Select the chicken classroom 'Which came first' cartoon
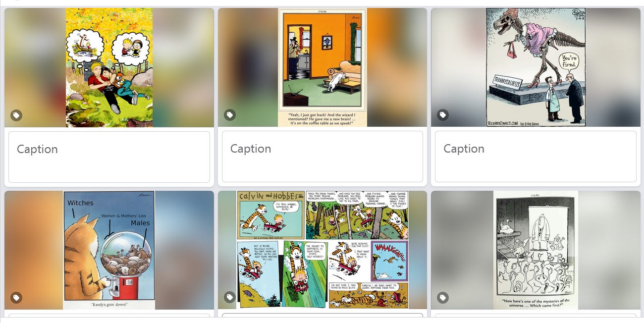This screenshot has height=323, width=644. click(536, 250)
